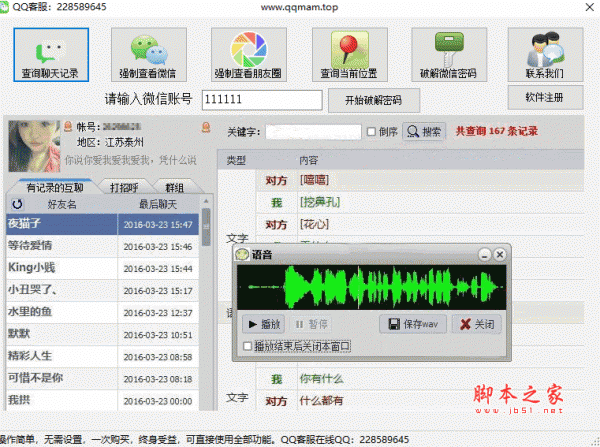Viewport: 600px width, 447px height.
Task: Click the 类型 column header
Action: coord(236,160)
